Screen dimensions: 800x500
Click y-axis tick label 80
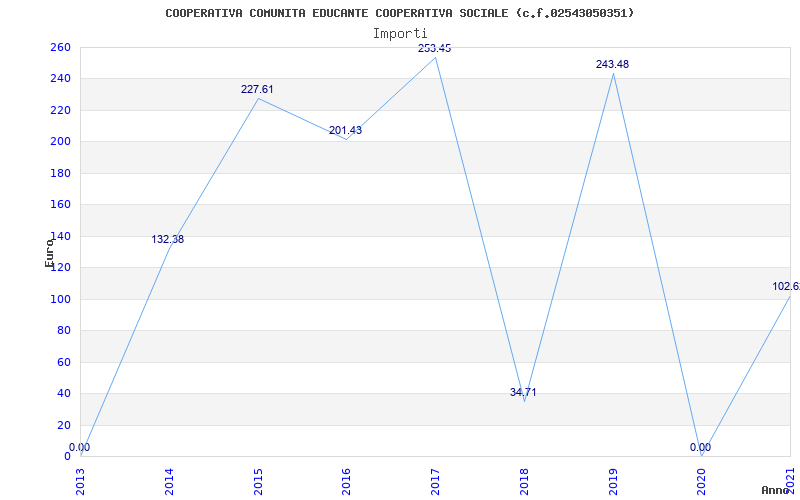tap(62, 331)
